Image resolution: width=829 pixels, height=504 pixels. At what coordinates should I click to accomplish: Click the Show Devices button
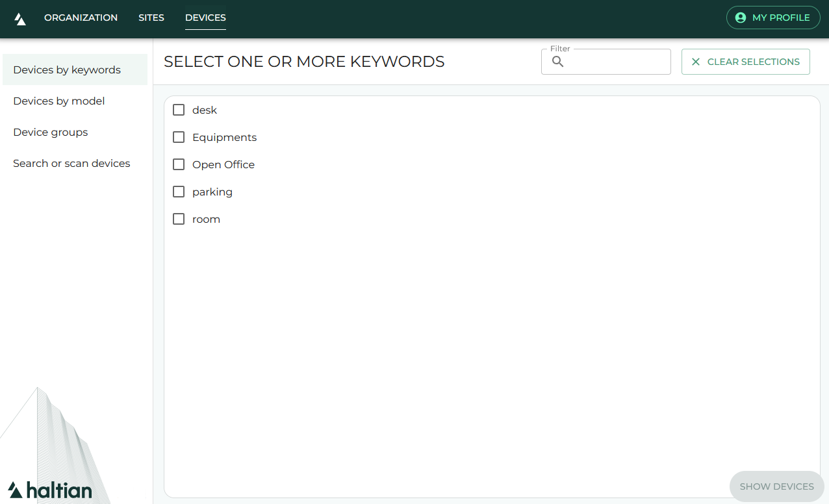click(776, 486)
